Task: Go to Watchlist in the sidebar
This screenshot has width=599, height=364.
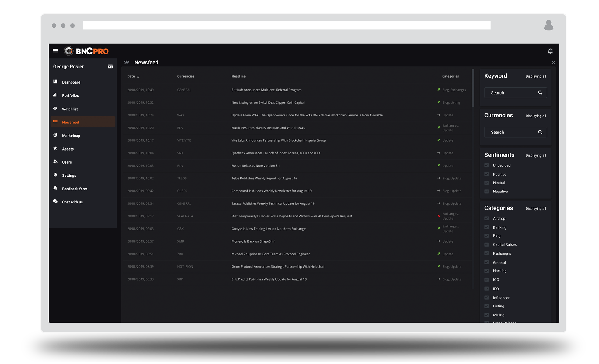Action: tap(70, 109)
